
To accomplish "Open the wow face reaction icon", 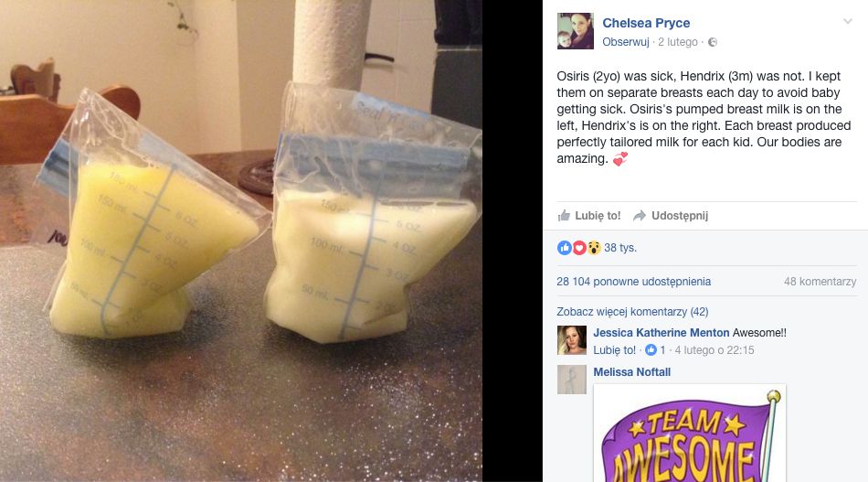I will coord(594,248).
